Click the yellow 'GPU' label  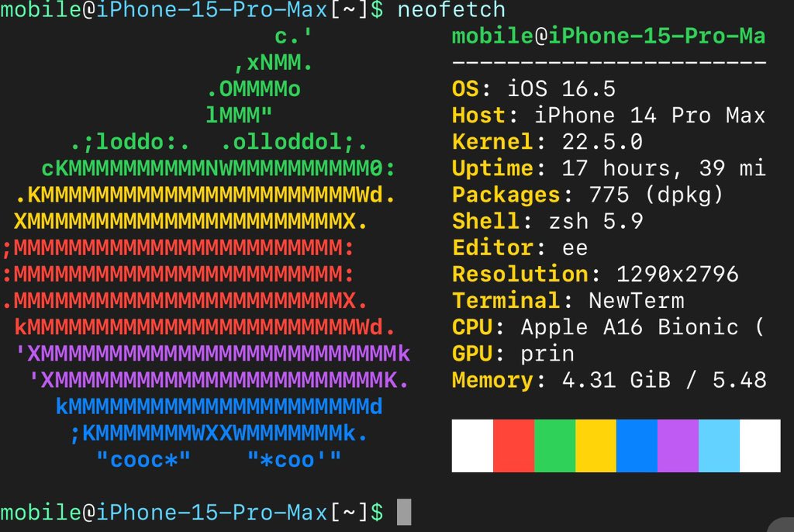472,354
